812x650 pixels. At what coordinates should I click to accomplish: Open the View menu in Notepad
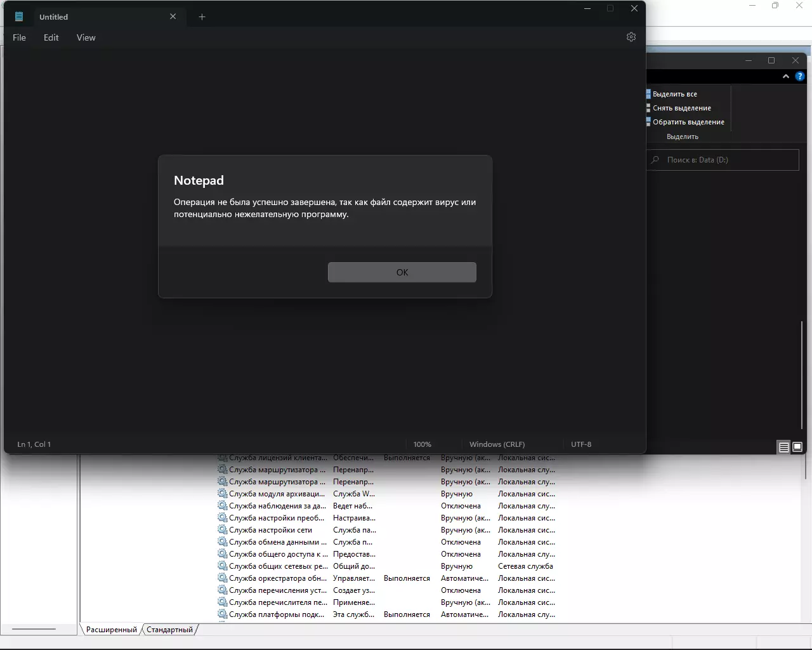coord(86,37)
